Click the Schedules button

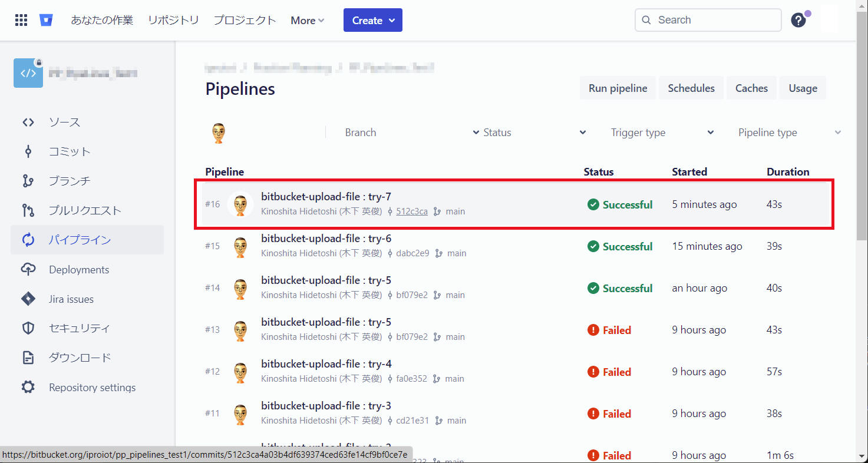tap(691, 88)
